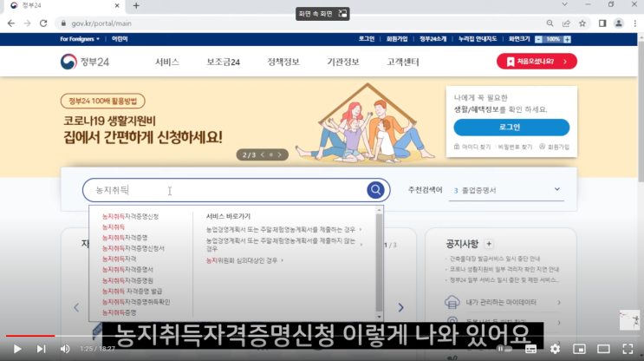Decrease screen size with minus button
The height and width of the screenshot is (361, 644).
coord(538,39)
